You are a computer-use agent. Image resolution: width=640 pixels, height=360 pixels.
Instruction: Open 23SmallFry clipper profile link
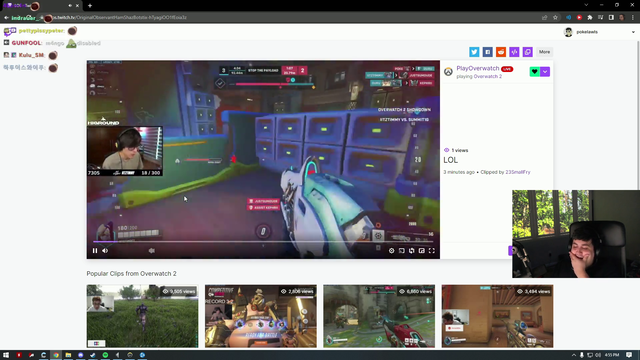518,172
